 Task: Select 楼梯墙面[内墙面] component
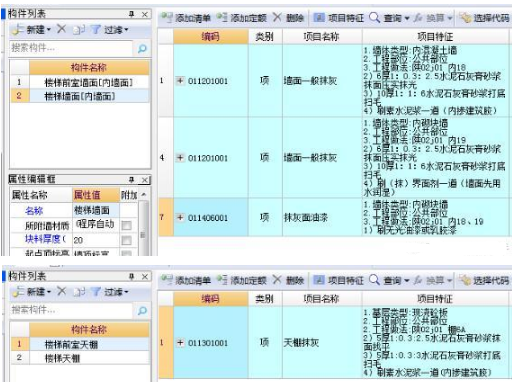click(x=89, y=96)
